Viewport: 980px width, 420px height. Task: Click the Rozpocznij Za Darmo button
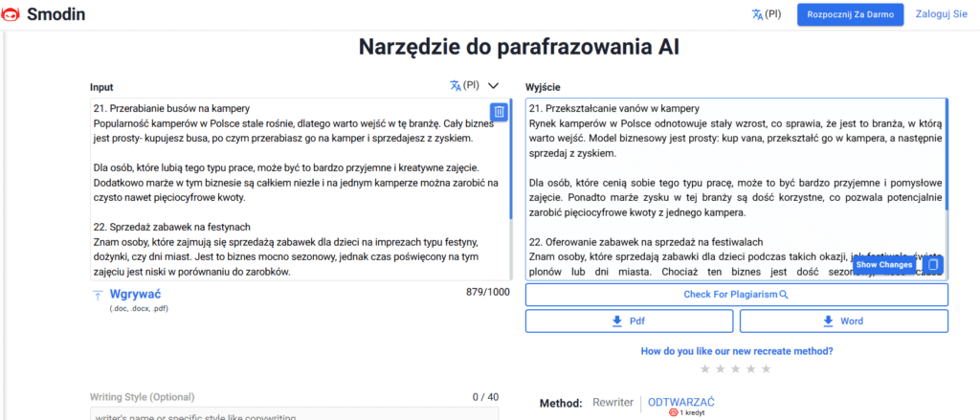[850, 14]
